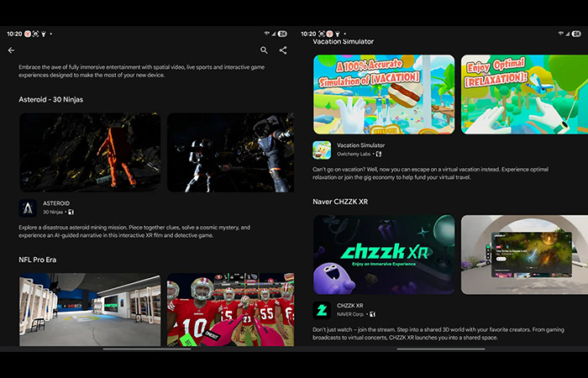Viewport: 588px width, 378px height.
Task: Open Vacation Simulator '100% Accurate' screenshot
Action: [384, 94]
